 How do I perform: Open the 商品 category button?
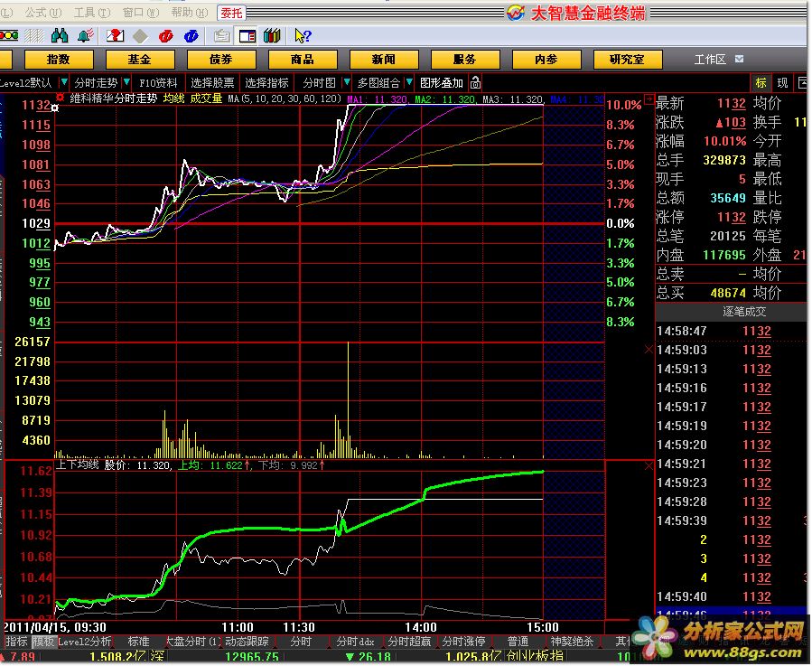pyautogui.click(x=303, y=60)
